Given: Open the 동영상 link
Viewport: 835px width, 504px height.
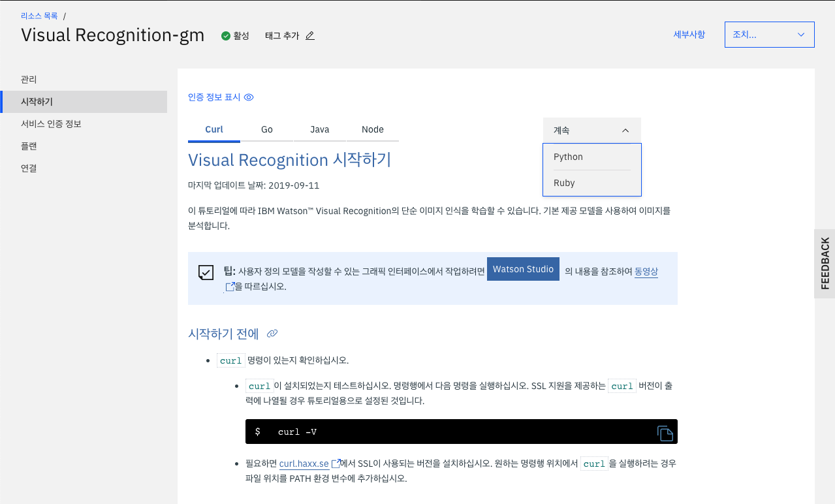Looking at the screenshot, I should [x=646, y=272].
